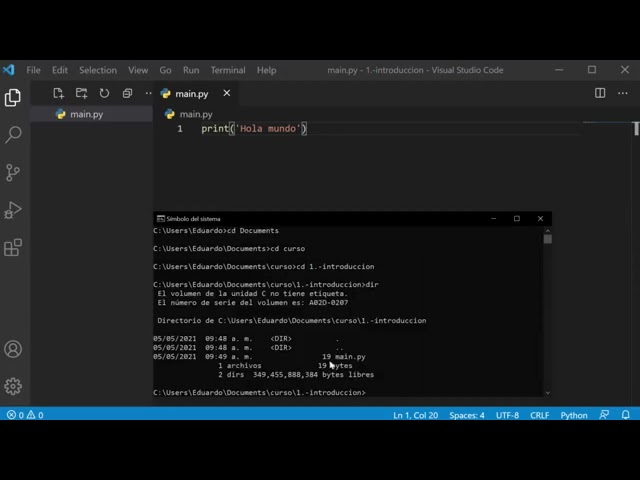Open the Terminal menu

(x=228, y=70)
